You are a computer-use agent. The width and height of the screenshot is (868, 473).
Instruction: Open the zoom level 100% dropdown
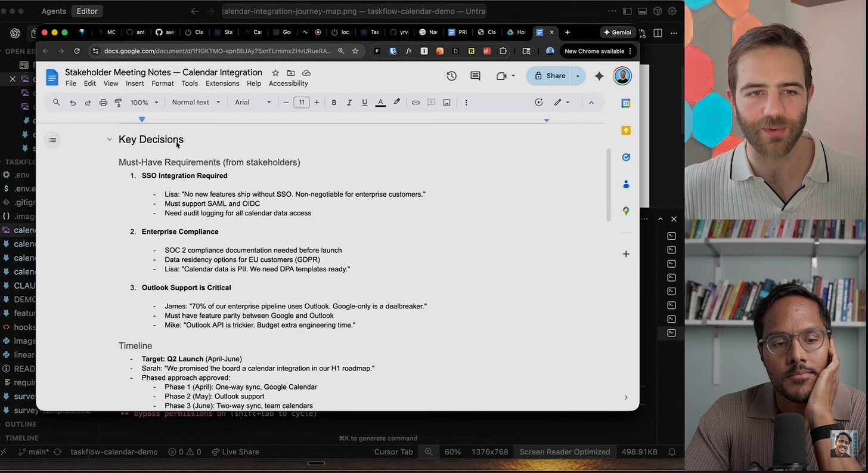pyautogui.click(x=145, y=103)
